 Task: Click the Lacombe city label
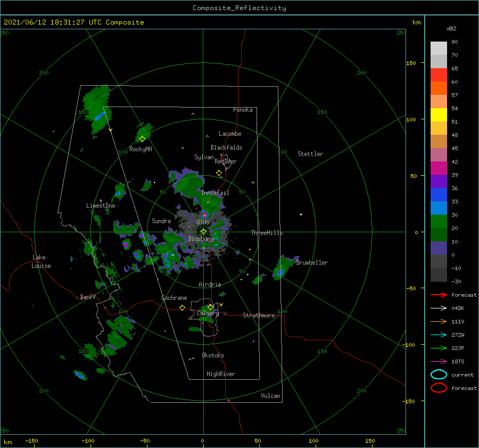point(230,134)
